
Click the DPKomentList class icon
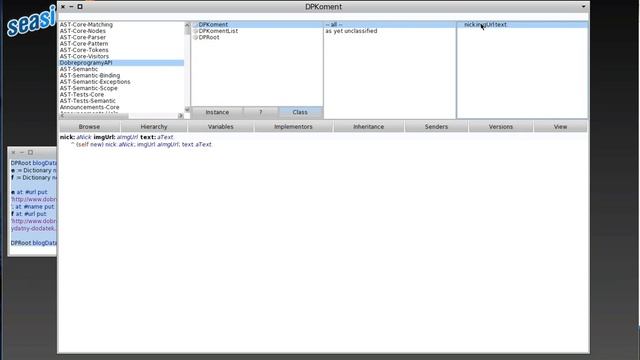pos(196,31)
